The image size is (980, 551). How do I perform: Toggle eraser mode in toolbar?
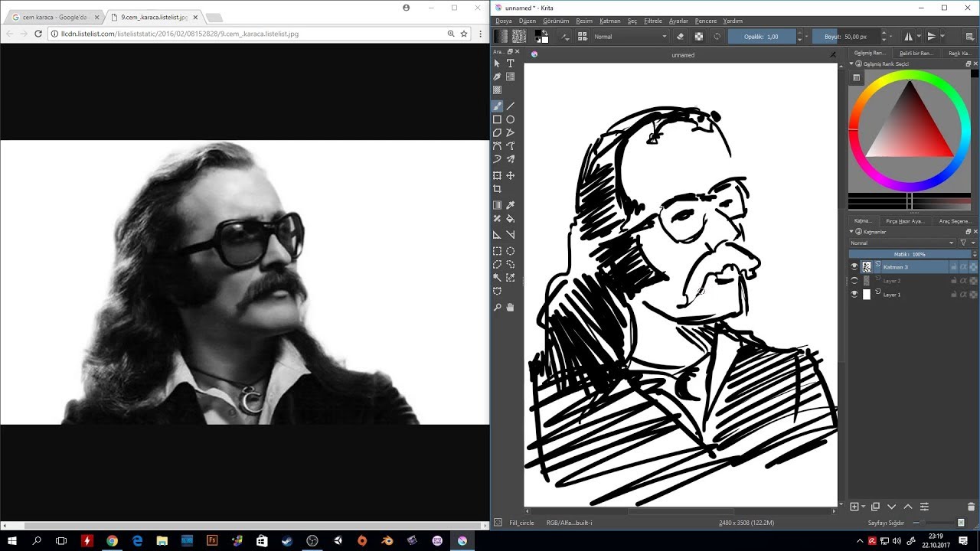point(681,36)
